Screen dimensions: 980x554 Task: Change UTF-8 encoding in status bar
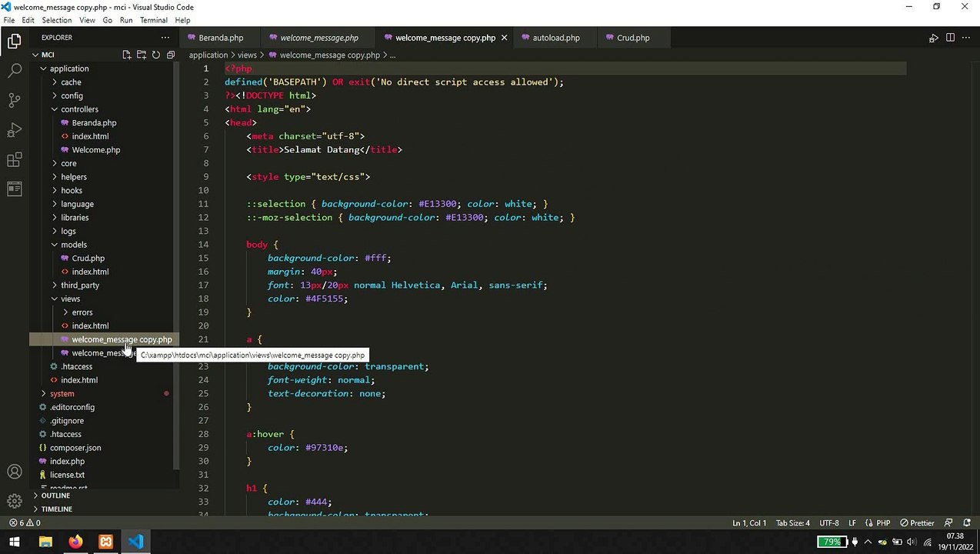point(829,523)
